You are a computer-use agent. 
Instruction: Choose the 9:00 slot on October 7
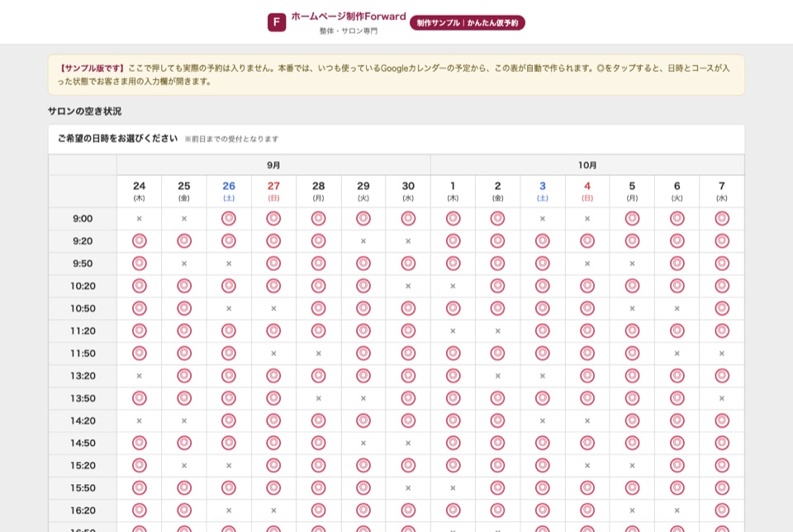click(722, 218)
